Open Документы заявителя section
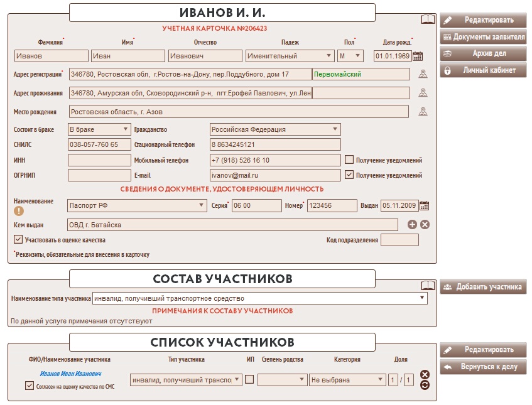Screen dimensions: 532x405 [483, 37]
